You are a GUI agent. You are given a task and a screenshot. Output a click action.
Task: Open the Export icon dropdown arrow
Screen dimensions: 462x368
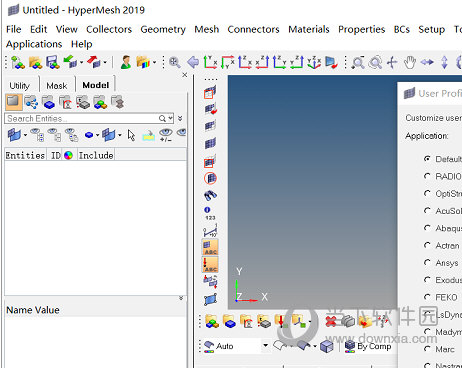click(105, 62)
